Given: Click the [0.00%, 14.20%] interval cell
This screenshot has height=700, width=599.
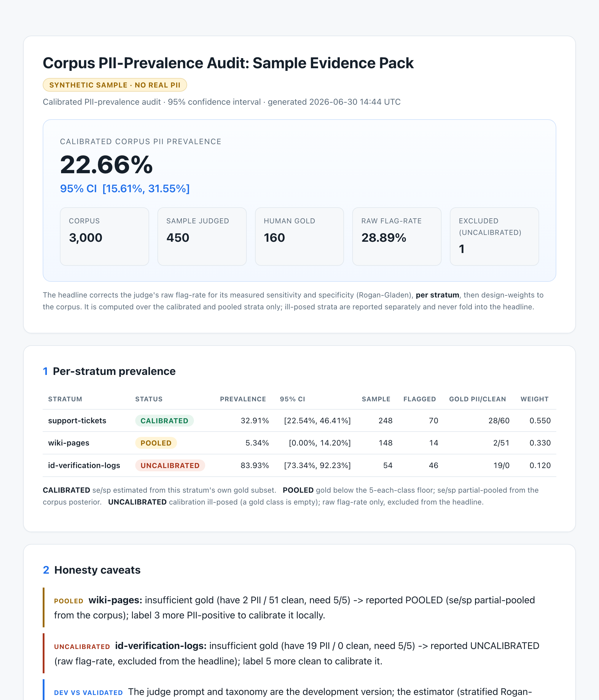Looking at the screenshot, I should tap(320, 443).
